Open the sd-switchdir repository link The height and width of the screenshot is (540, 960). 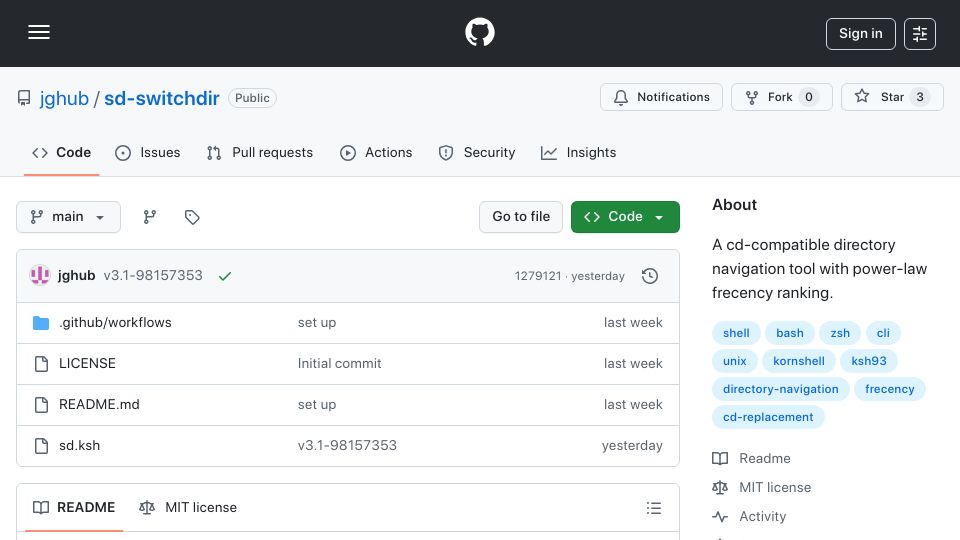click(162, 98)
